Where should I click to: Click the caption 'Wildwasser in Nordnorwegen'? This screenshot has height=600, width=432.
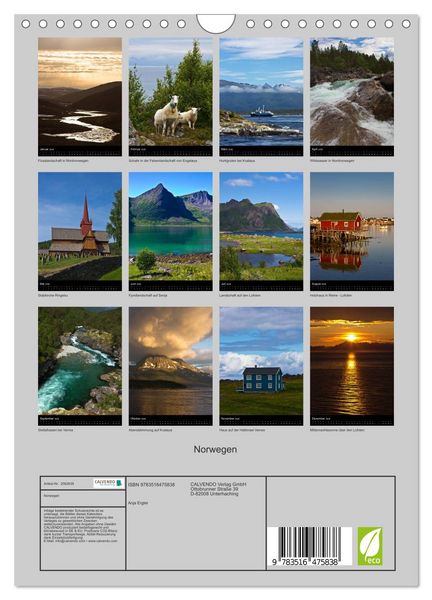coord(332,161)
